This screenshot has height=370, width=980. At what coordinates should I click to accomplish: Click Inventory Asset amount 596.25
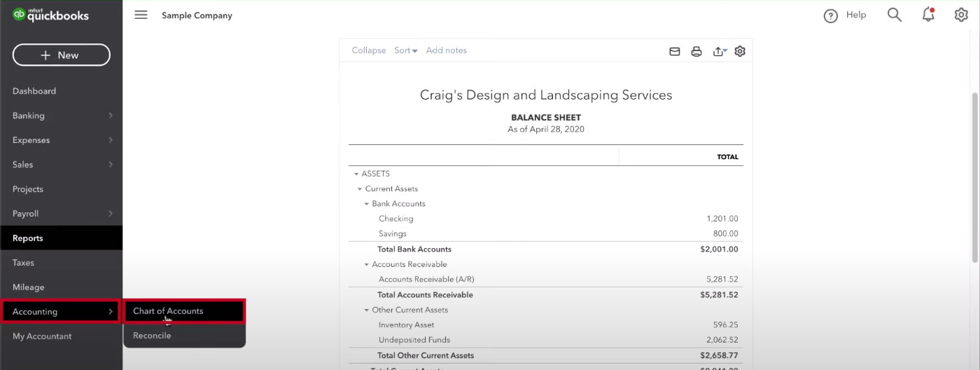[726, 325]
